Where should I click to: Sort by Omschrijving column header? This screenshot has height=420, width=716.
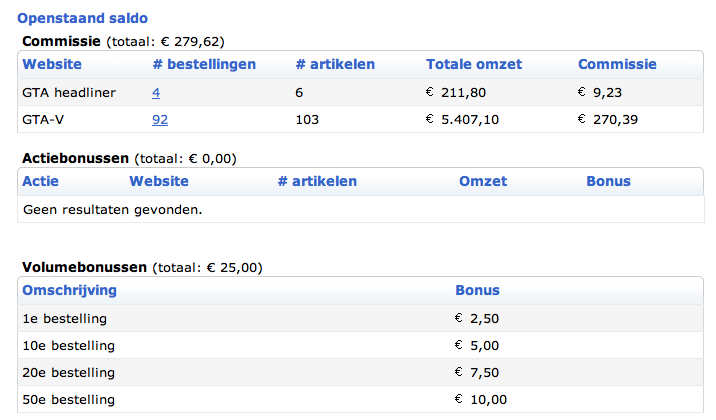click(69, 290)
